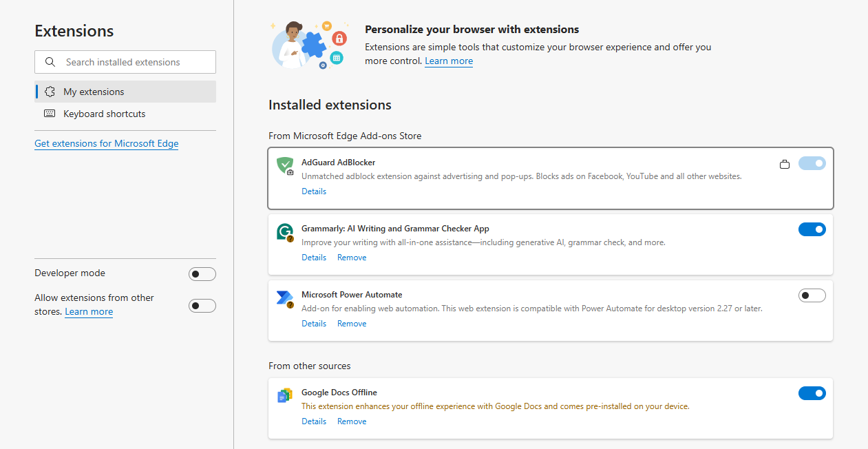Image resolution: width=868 pixels, height=449 pixels.
Task: Open Get extensions for Microsoft Edge link
Action: click(x=107, y=143)
